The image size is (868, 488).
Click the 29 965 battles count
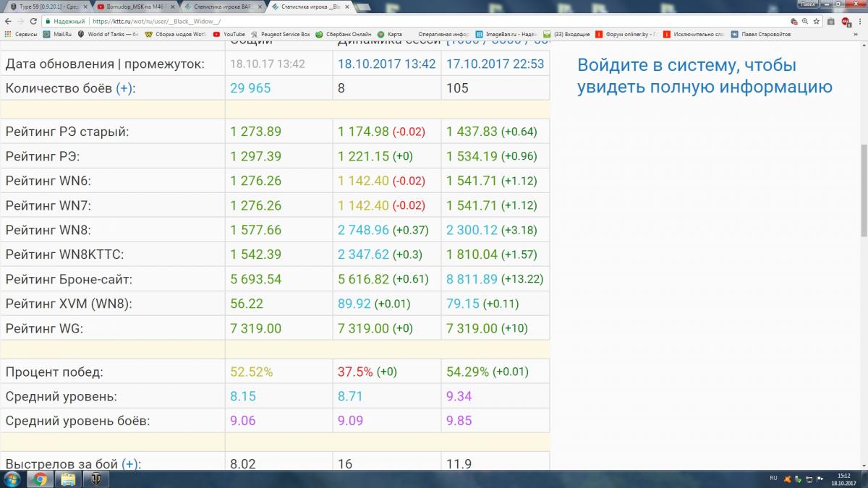click(x=250, y=88)
